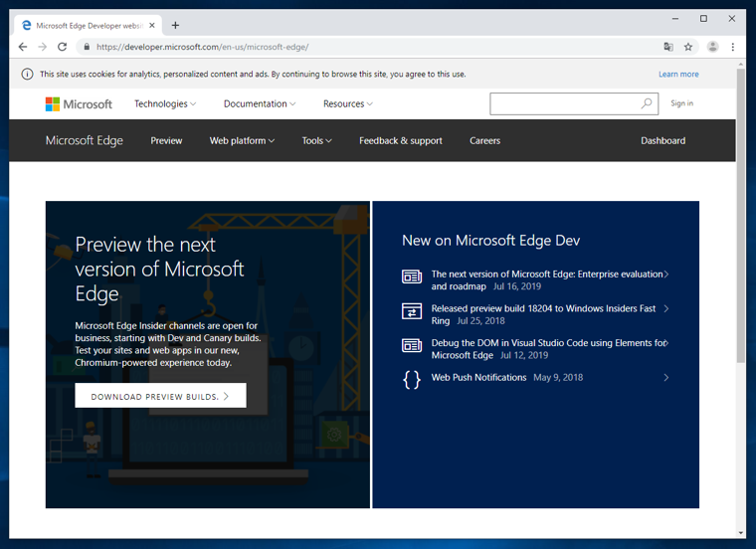Expand the Documentation dropdown
The image size is (756, 549).
point(260,103)
